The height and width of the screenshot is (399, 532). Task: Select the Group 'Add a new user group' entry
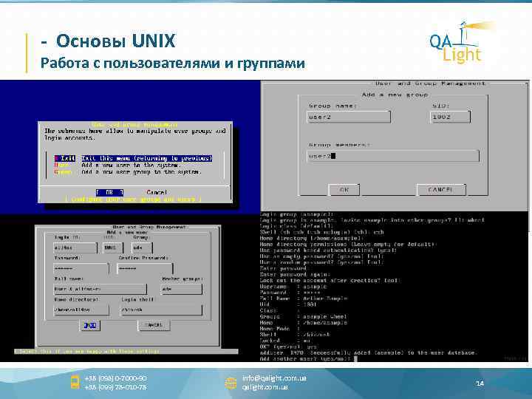129,172
